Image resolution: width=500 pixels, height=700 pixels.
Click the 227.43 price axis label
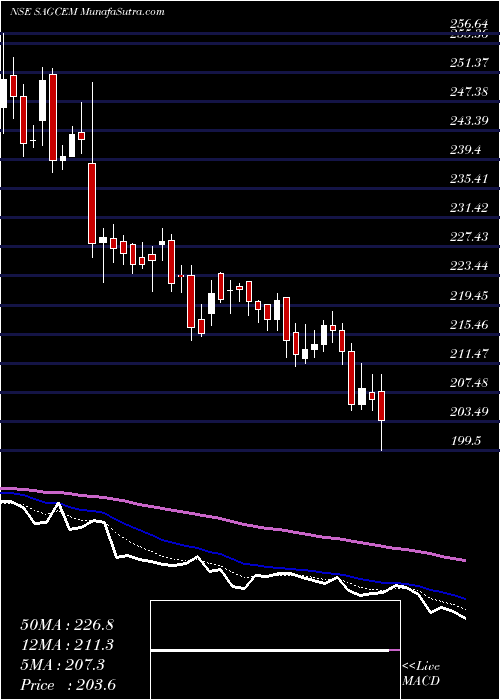[x=469, y=237]
